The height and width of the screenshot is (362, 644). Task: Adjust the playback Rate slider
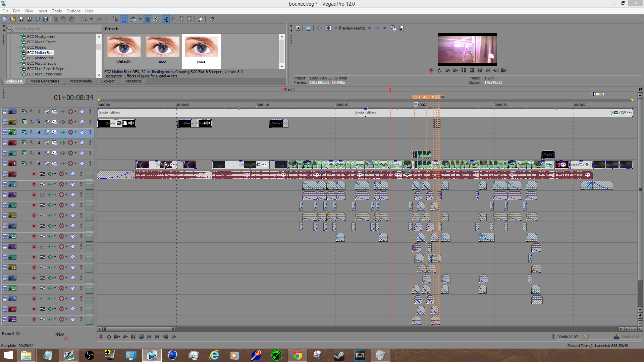[x=60, y=334]
